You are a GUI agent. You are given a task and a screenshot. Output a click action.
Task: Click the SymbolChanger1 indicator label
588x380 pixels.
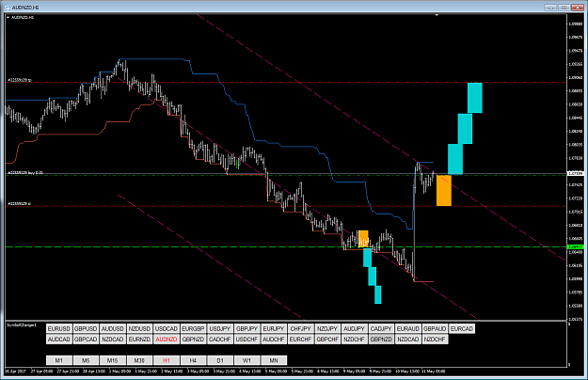(22, 325)
